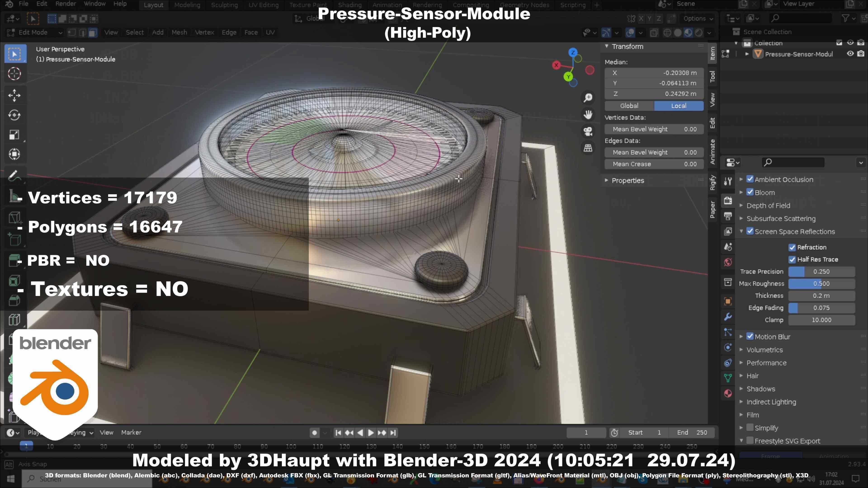Select the Global orientation button
Image resolution: width=868 pixels, height=488 pixels.
pyautogui.click(x=629, y=106)
